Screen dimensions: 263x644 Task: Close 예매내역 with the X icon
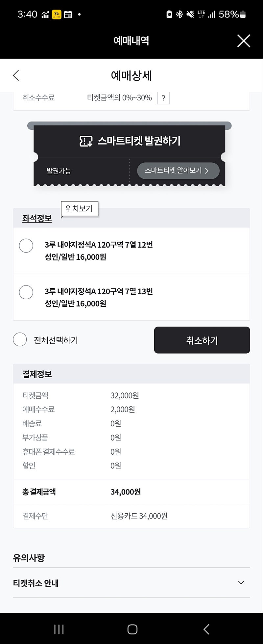pyautogui.click(x=244, y=41)
